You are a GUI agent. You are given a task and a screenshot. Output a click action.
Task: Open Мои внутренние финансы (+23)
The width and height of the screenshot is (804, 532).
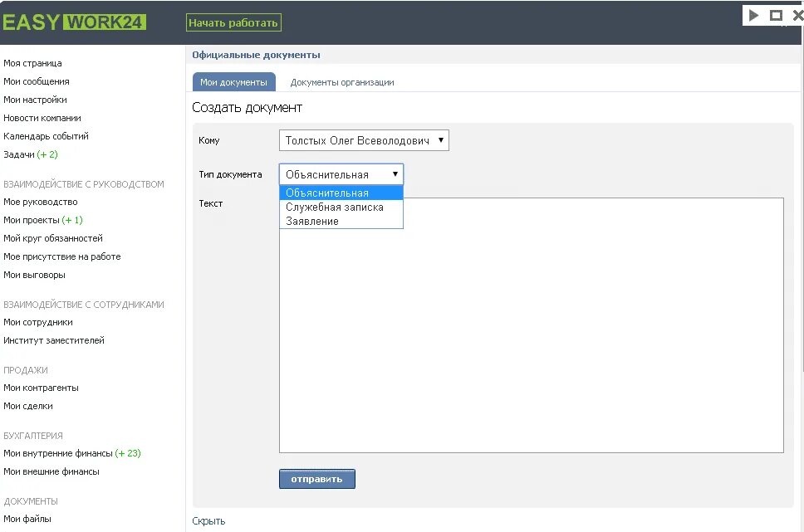[71, 453]
